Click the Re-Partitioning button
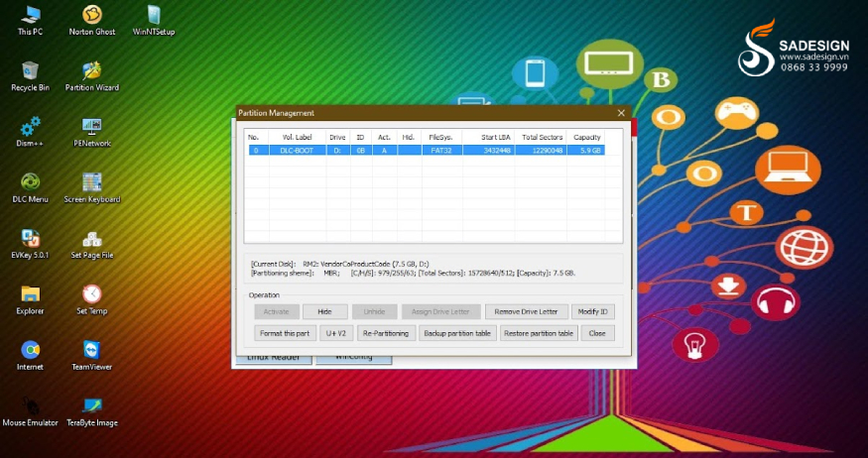The image size is (868, 458). click(387, 333)
